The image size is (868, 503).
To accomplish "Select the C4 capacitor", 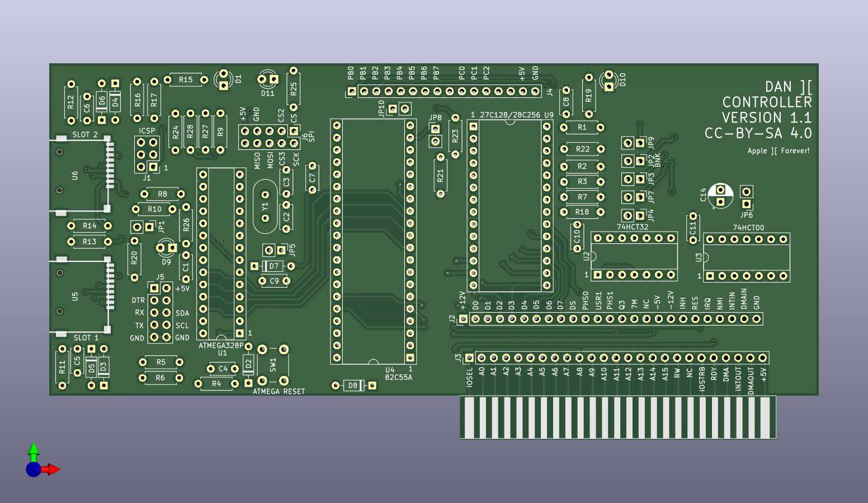I will coord(223,369).
